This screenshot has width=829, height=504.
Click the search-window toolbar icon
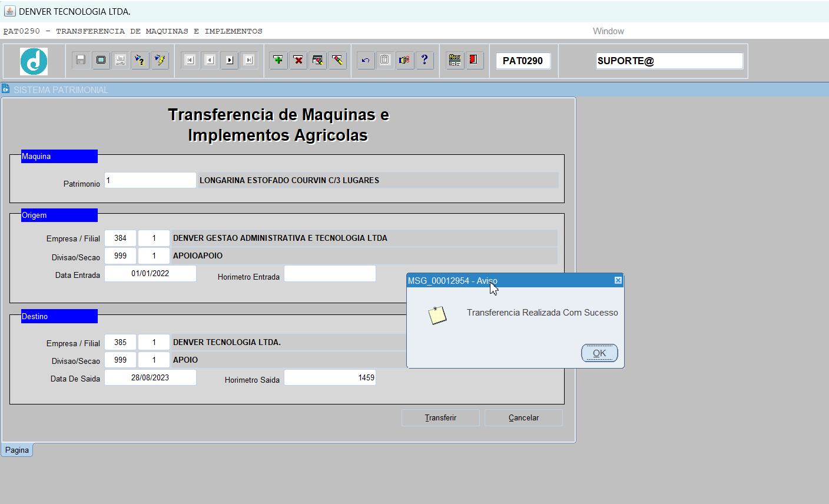click(318, 60)
